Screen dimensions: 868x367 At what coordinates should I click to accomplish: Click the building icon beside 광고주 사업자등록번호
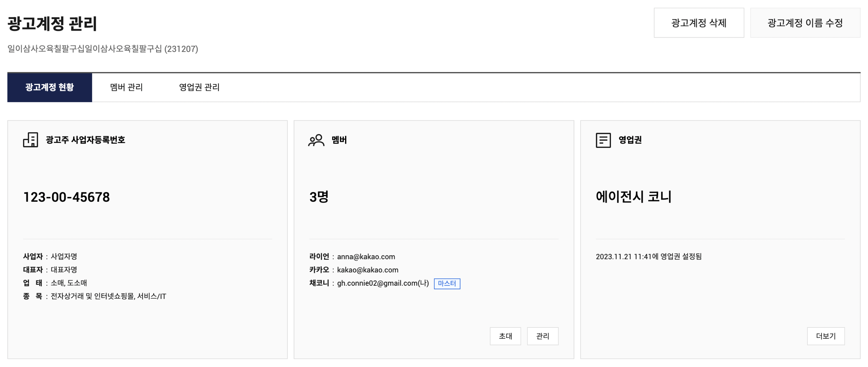[x=30, y=140]
